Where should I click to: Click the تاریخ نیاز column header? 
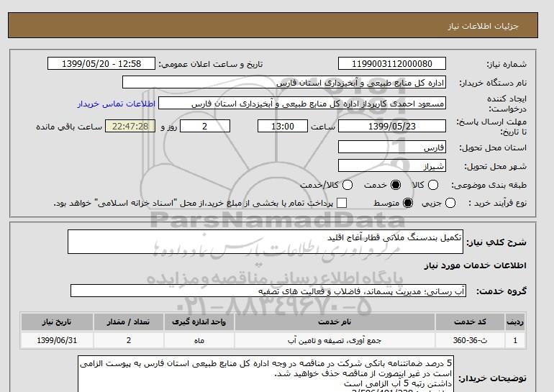(57, 322)
